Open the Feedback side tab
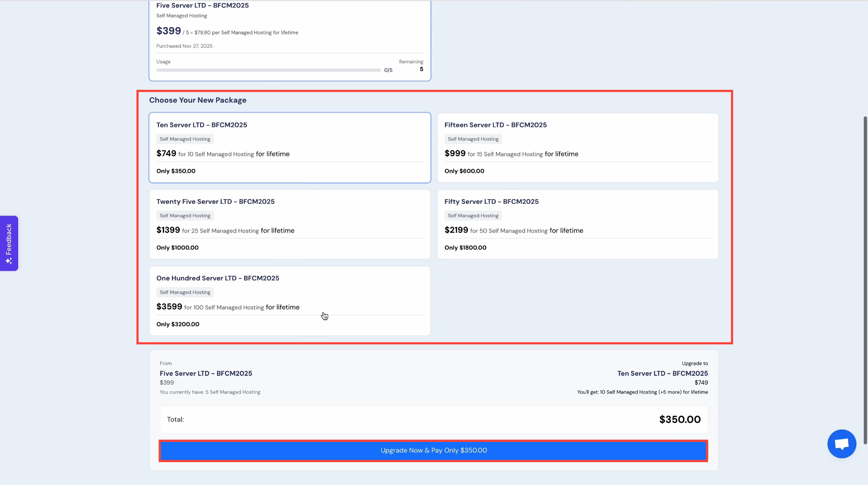 (x=9, y=239)
